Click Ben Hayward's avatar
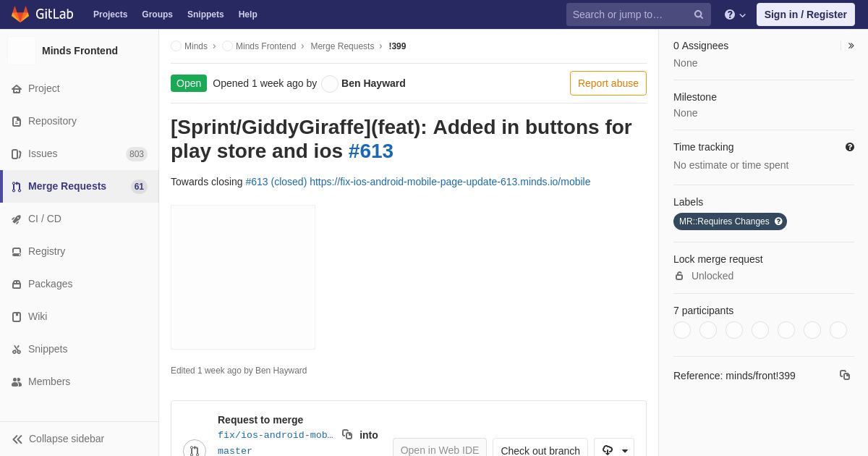Screen dimensions: 868x456 click(x=330, y=84)
